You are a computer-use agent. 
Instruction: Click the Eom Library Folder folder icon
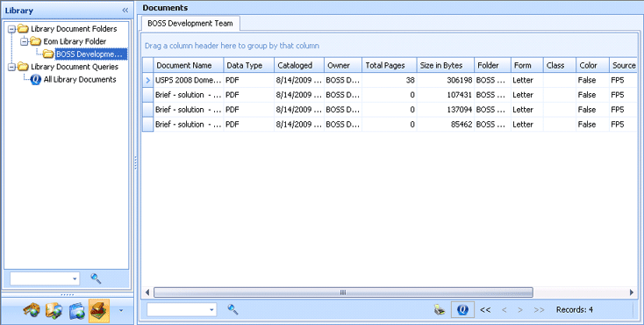[x=36, y=41]
